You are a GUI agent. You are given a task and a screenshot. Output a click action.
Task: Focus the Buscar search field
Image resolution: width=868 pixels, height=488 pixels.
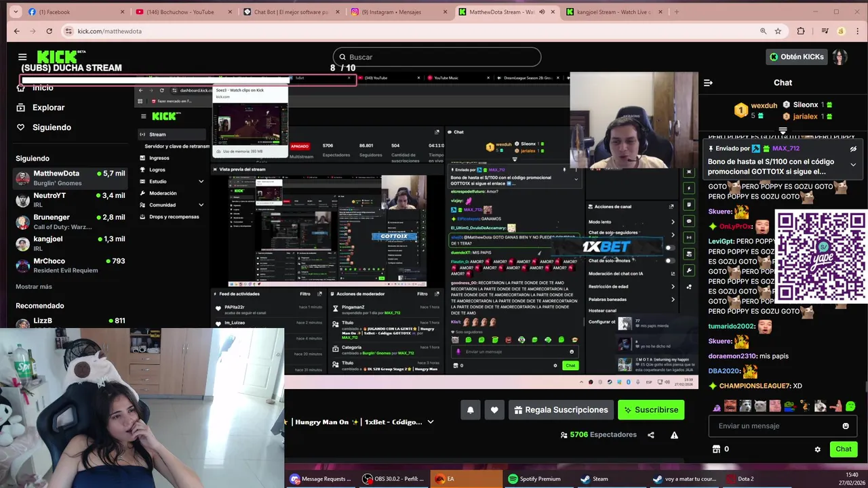(437, 57)
